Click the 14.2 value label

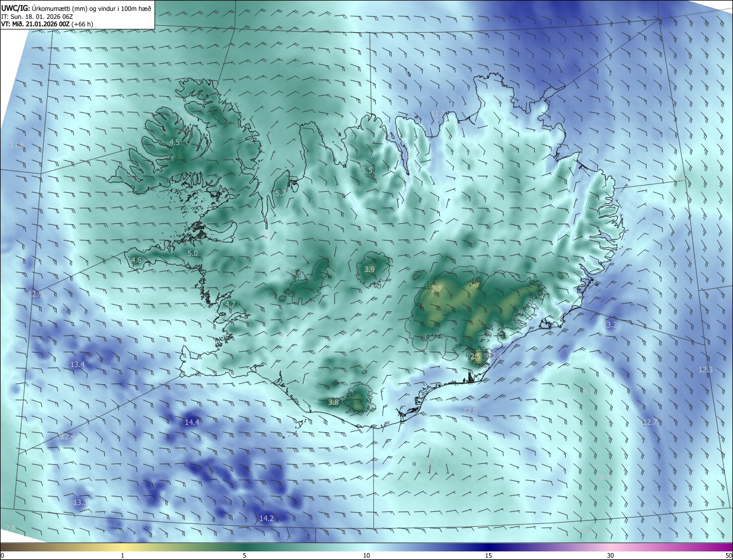[266, 519]
